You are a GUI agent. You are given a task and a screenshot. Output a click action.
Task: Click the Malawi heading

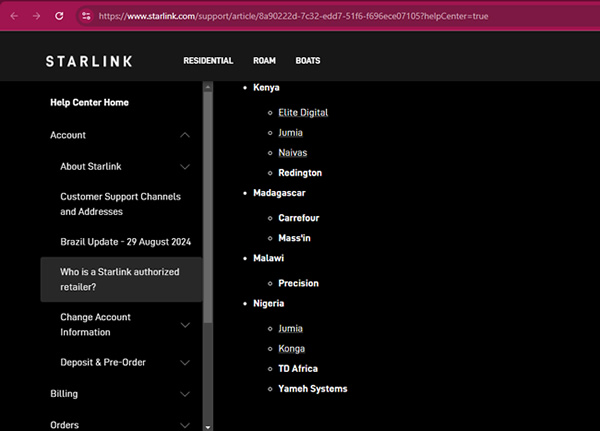[269, 258]
